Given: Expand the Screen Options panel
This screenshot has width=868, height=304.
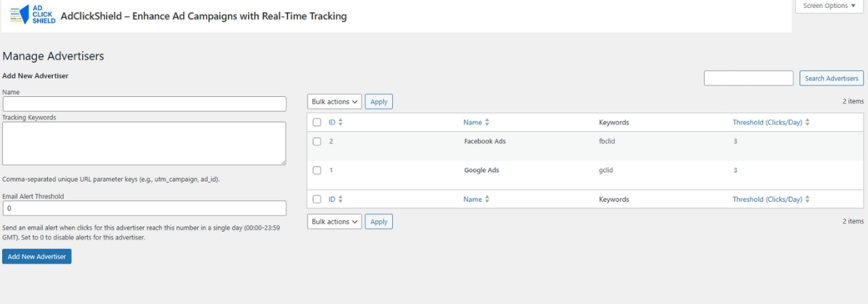Looking at the screenshot, I should point(829,6).
